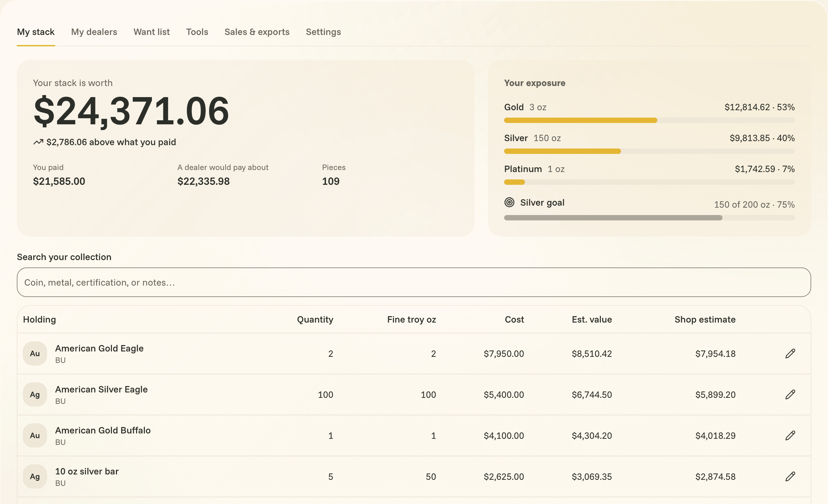Click the Ag badge for American Silver Eagle
Image resolution: width=828 pixels, height=504 pixels.
pos(35,394)
